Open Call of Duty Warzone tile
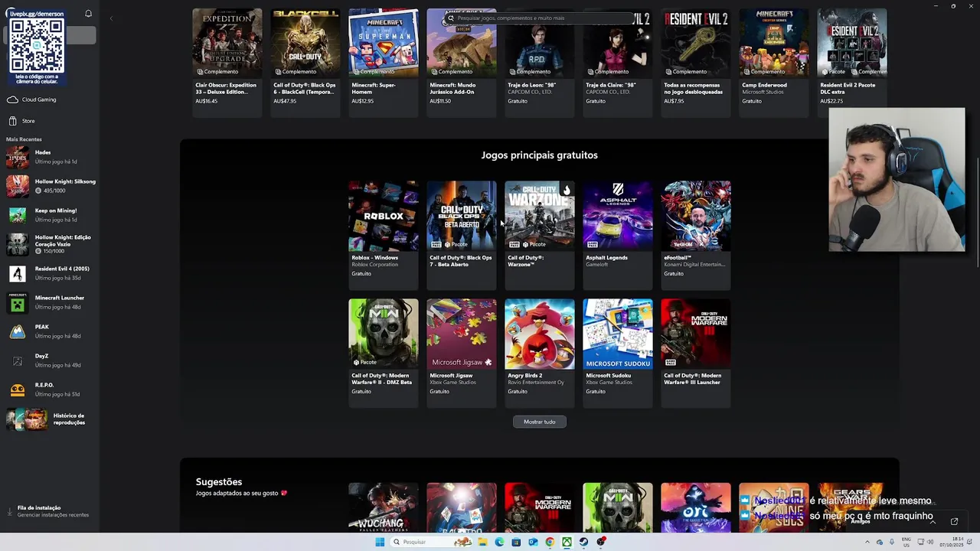 pyautogui.click(x=540, y=235)
